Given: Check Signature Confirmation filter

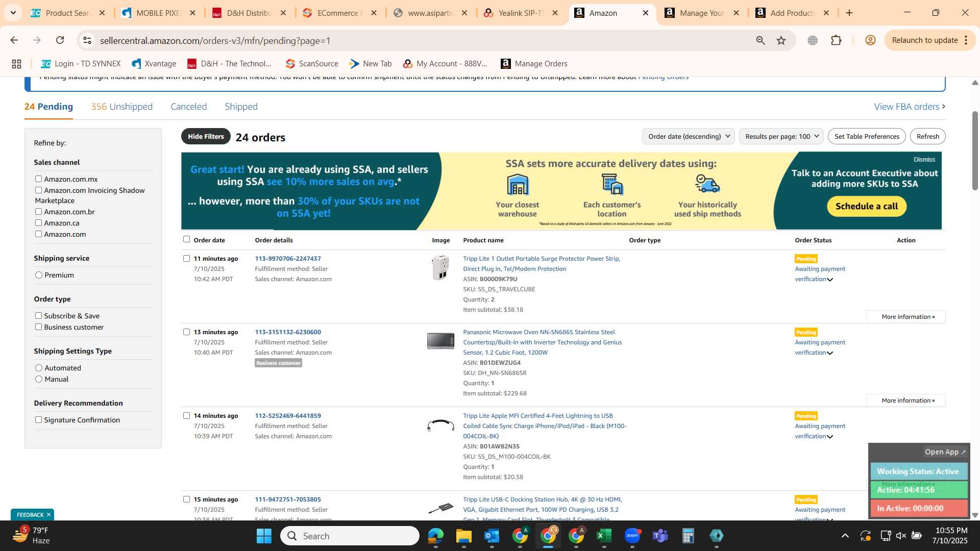Looking at the screenshot, I should (x=38, y=420).
